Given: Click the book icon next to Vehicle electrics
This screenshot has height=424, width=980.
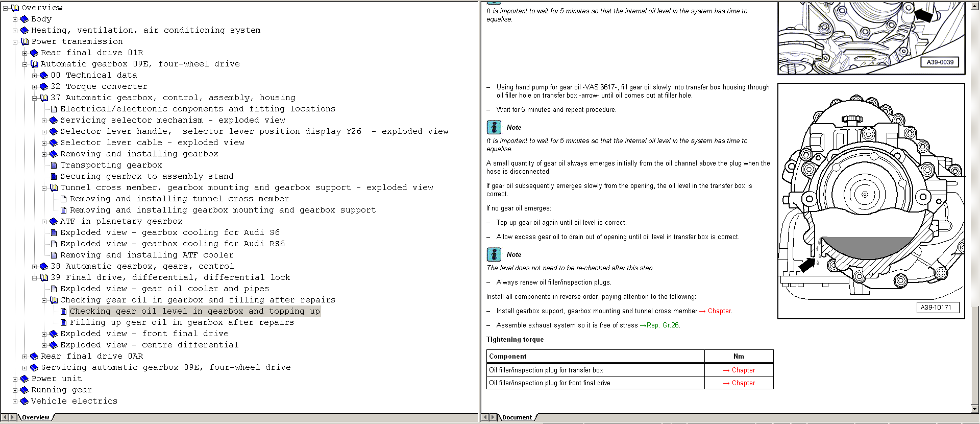Looking at the screenshot, I should (24, 402).
